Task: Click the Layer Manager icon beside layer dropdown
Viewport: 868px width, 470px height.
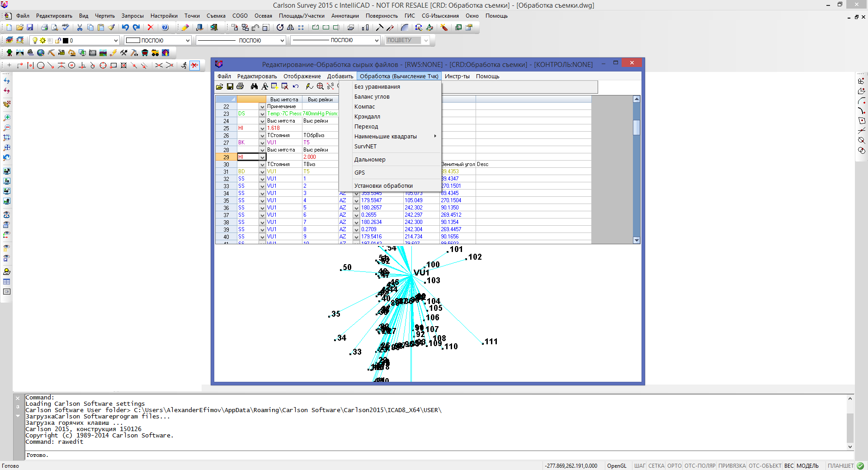Action: 9,40
